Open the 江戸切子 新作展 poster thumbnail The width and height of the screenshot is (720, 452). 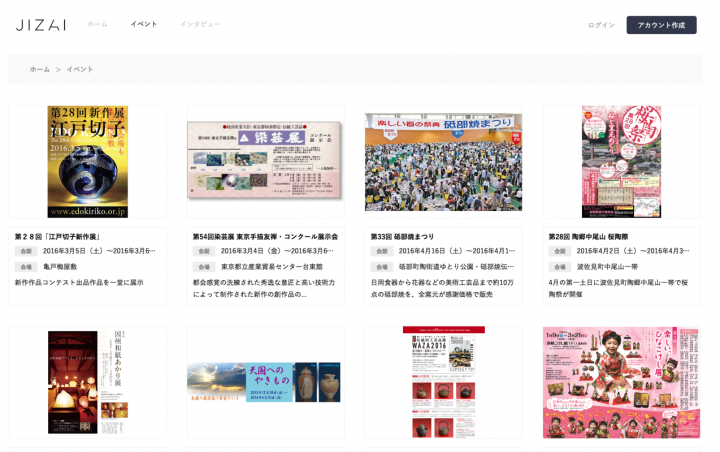click(88, 162)
